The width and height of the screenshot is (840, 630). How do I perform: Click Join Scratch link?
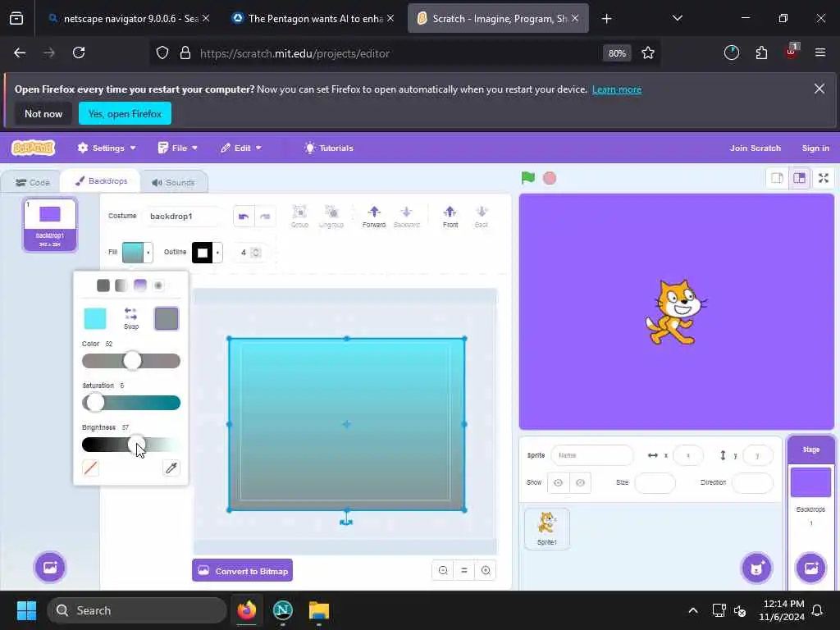point(755,148)
